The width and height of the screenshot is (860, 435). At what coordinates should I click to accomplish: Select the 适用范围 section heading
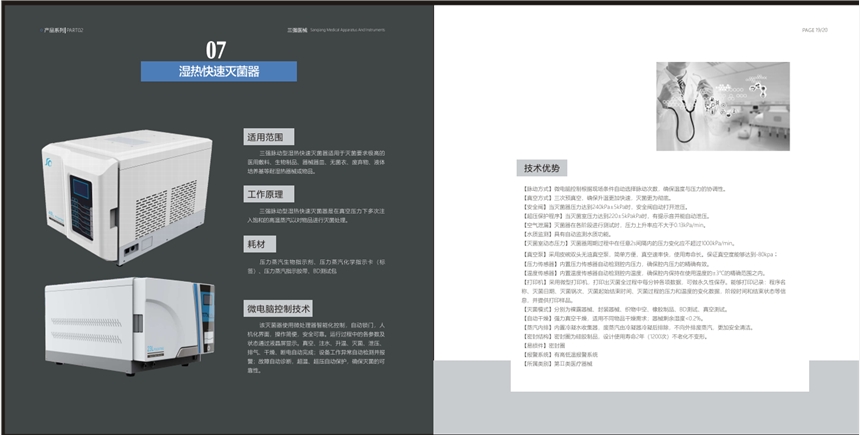(x=266, y=136)
